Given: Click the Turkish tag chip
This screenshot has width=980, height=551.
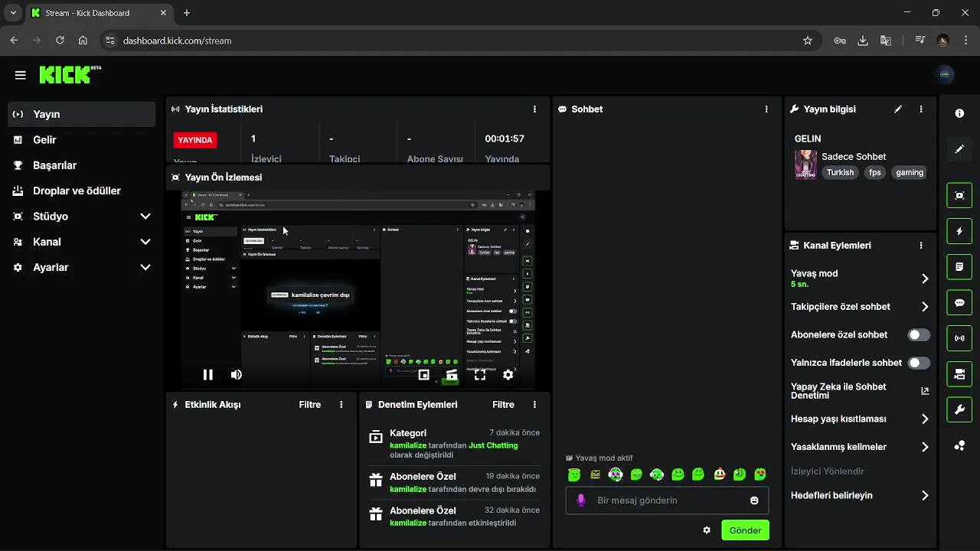Looking at the screenshot, I should (840, 173).
